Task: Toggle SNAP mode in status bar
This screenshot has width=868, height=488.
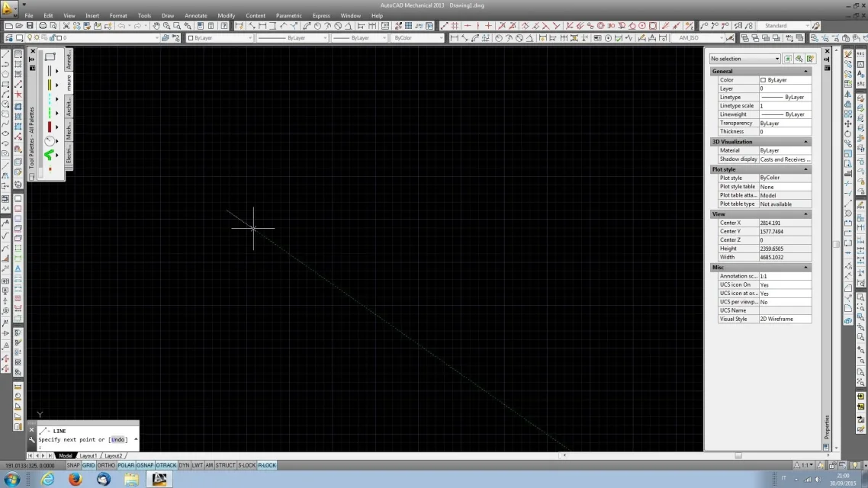Action: [x=73, y=465]
